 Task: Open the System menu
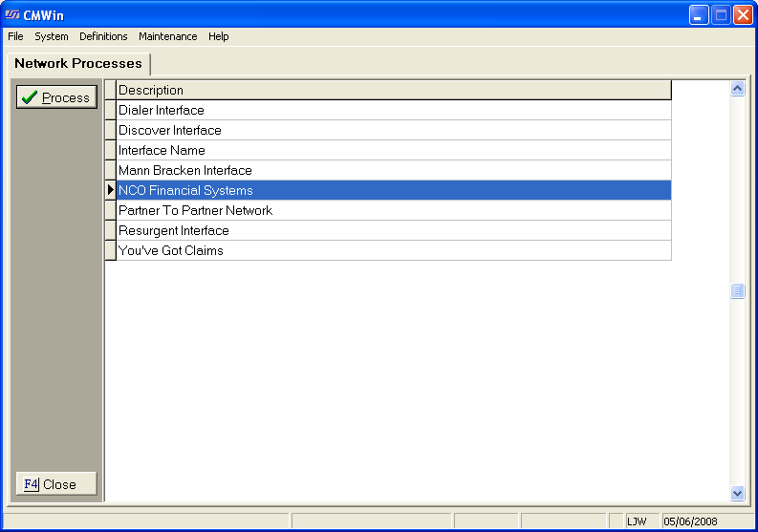[x=52, y=36]
